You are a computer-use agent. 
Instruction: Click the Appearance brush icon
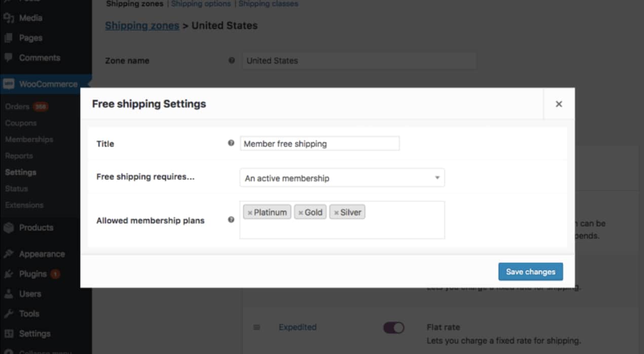[9, 254]
